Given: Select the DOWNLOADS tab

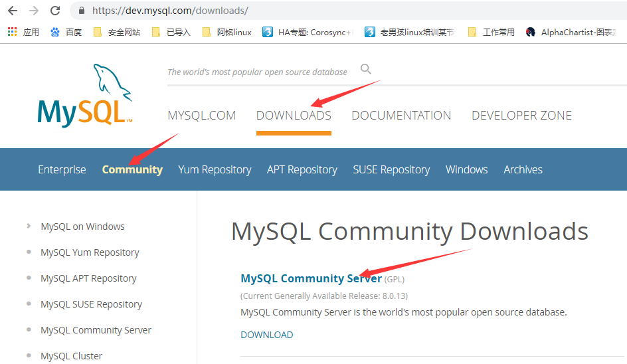Looking at the screenshot, I should click(x=294, y=116).
